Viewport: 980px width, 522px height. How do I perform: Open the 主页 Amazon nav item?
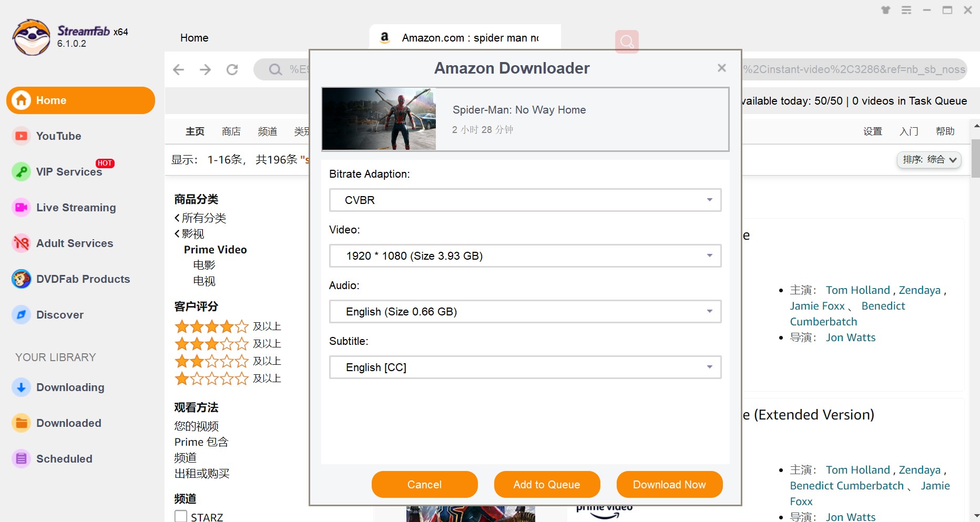pos(195,131)
